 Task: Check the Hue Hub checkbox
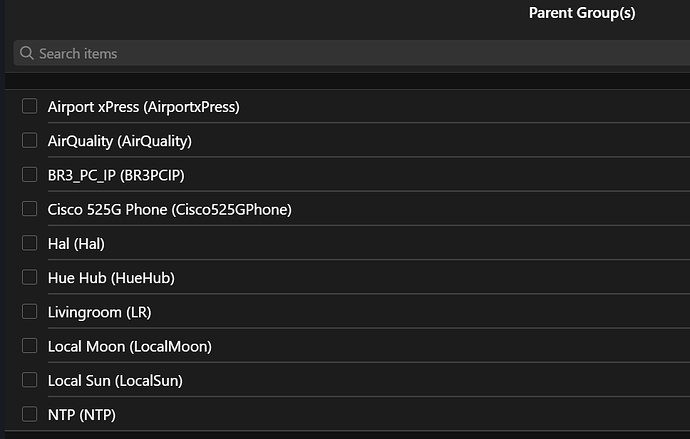(x=30, y=277)
